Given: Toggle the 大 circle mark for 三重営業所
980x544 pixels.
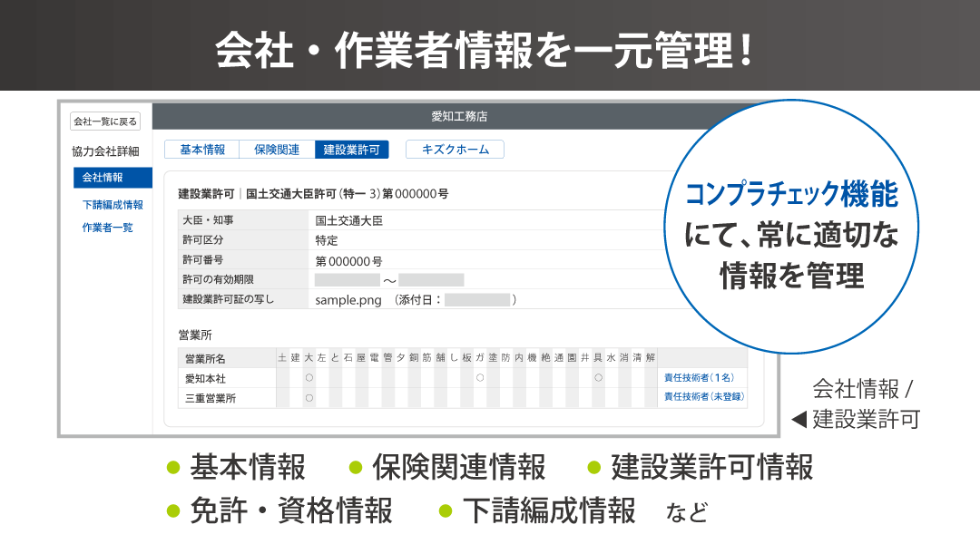Looking at the screenshot, I should (309, 397).
